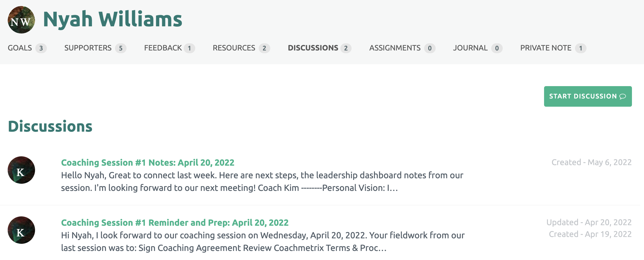Open Coaching Session #1 Reminder and Prep
Viewport: 644px width, 260px height.
(175, 223)
